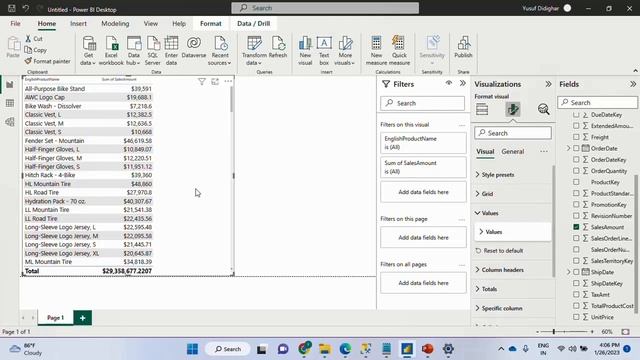Click the Copy command
Image resolution: width=640 pixels, height=360 pixels.
click(36, 50)
